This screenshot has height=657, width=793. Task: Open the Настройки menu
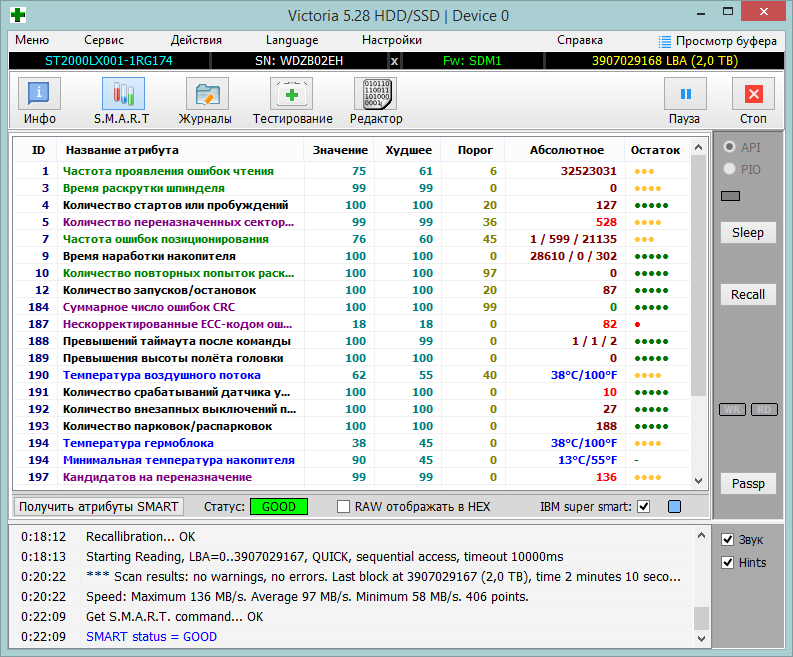pyautogui.click(x=392, y=40)
